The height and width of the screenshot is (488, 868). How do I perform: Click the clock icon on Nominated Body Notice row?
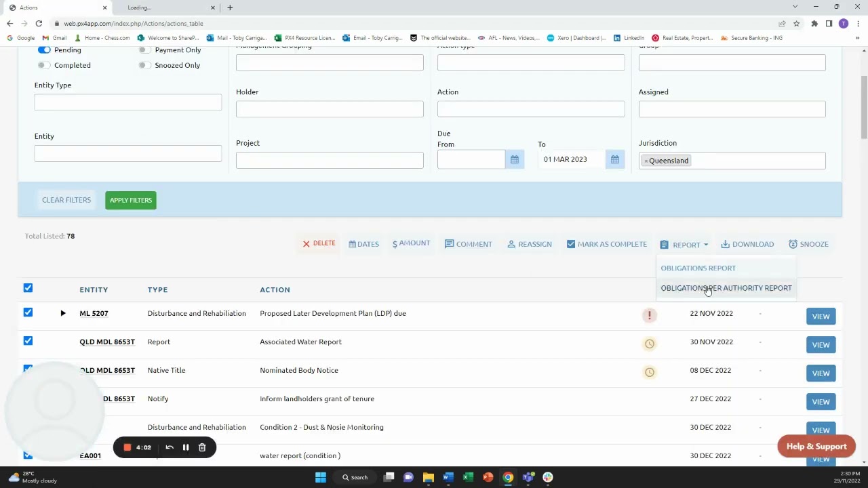coord(650,372)
